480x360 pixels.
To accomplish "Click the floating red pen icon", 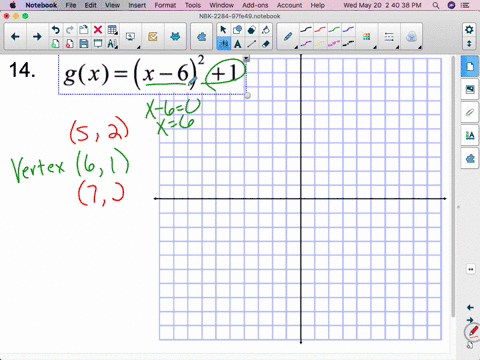I will 473,332.
